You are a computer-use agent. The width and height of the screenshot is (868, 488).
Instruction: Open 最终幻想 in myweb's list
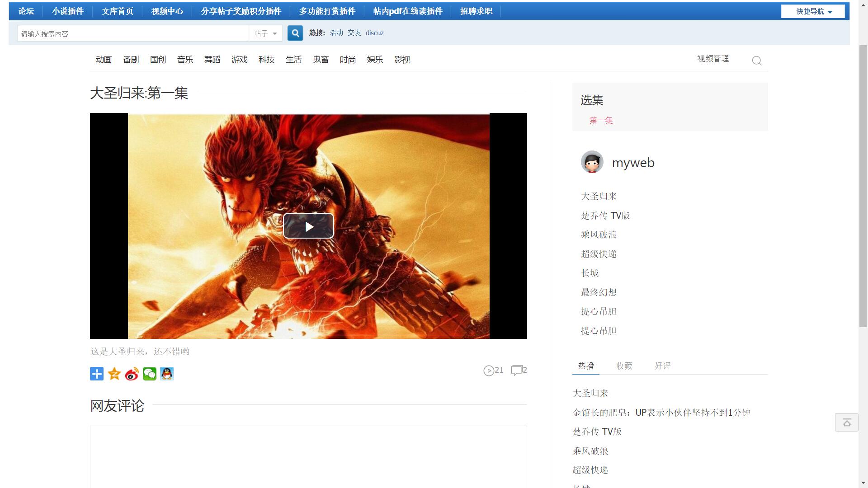coord(599,292)
